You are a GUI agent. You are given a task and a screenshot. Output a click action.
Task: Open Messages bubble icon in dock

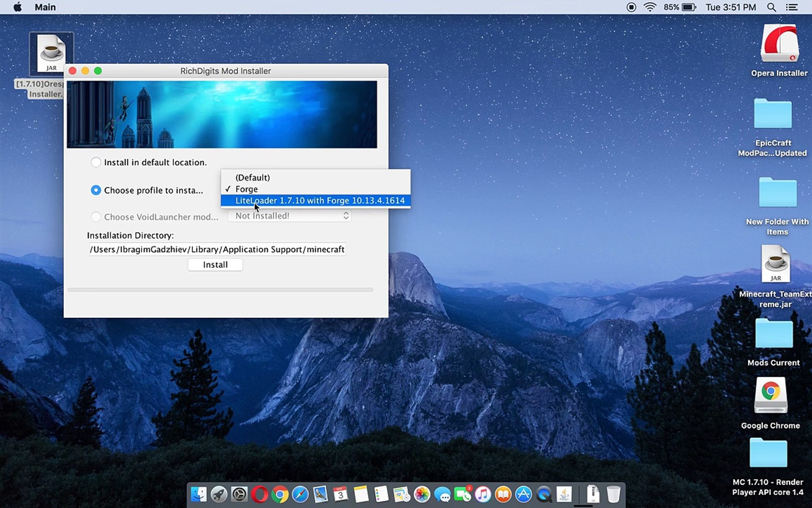pos(442,494)
